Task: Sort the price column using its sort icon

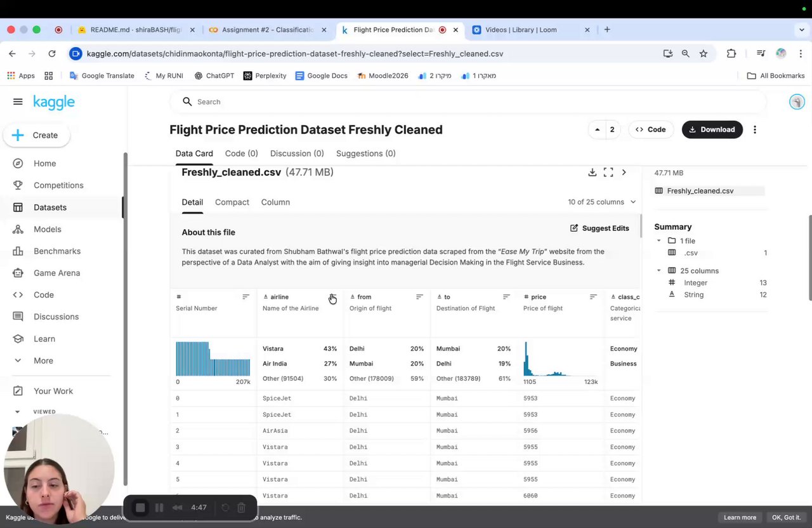Action: pos(593,297)
